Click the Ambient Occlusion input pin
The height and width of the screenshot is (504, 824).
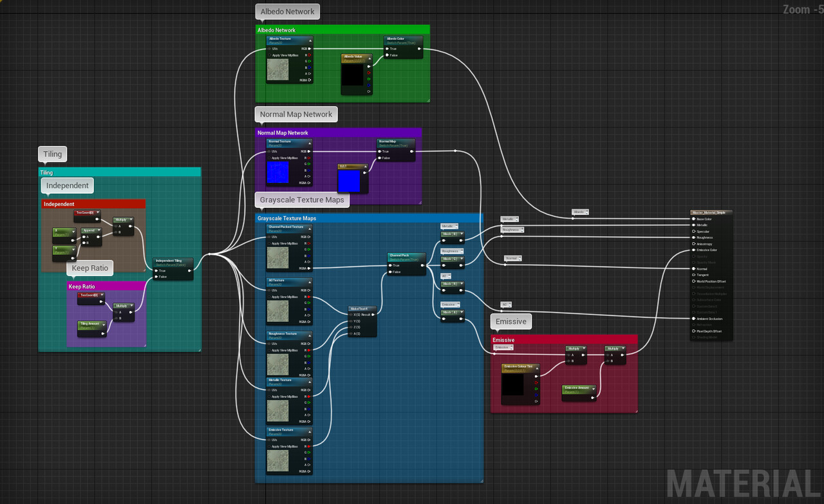(x=693, y=319)
